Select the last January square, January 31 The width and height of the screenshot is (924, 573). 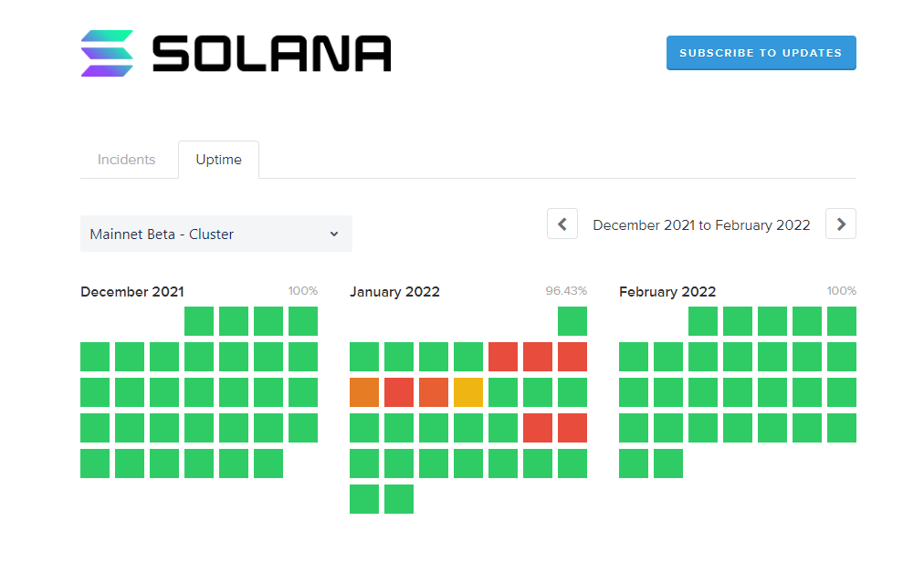(399, 499)
